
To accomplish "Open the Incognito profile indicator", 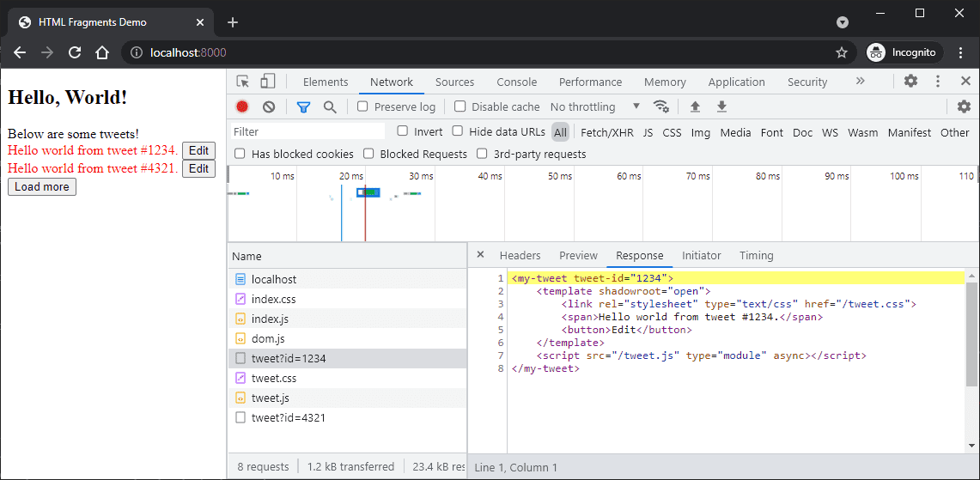I will coord(905,52).
